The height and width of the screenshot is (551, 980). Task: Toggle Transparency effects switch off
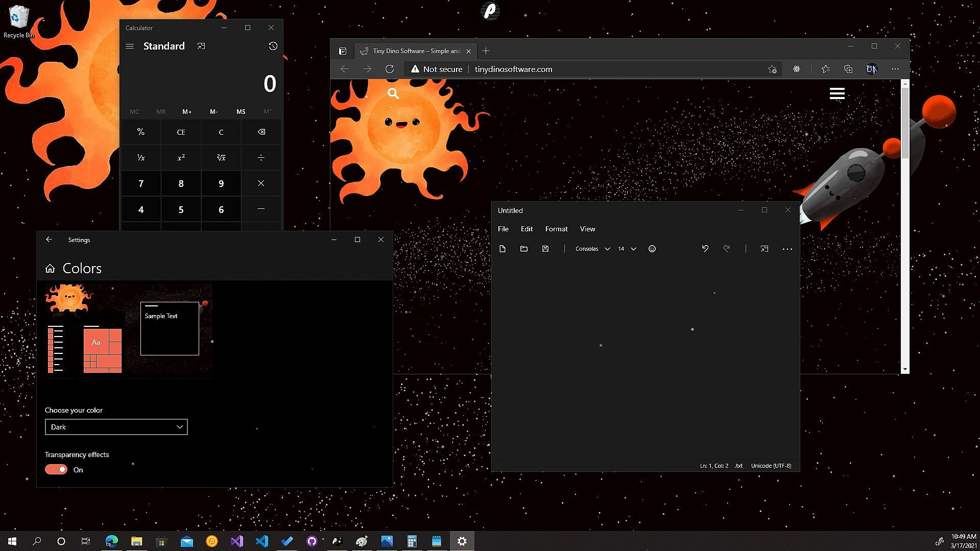(56, 470)
